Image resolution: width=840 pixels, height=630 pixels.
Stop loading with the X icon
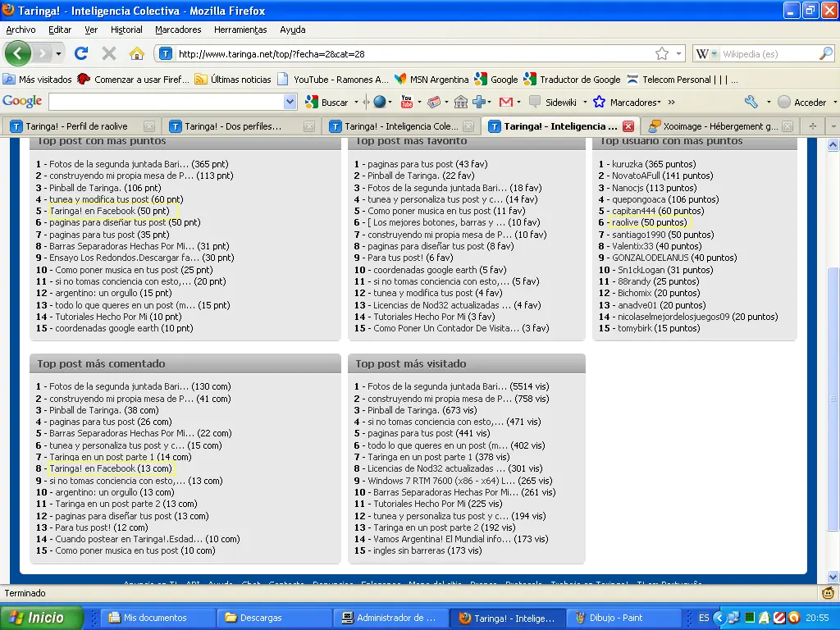[x=109, y=53]
